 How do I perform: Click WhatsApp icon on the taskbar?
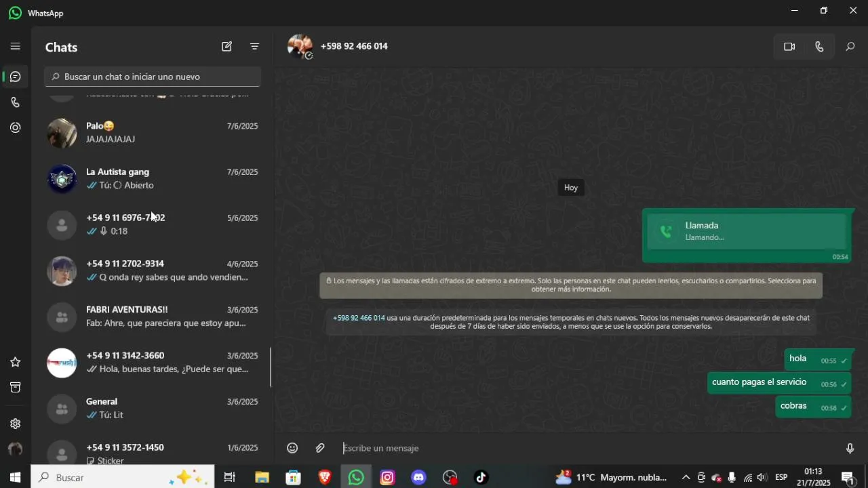pyautogui.click(x=356, y=477)
